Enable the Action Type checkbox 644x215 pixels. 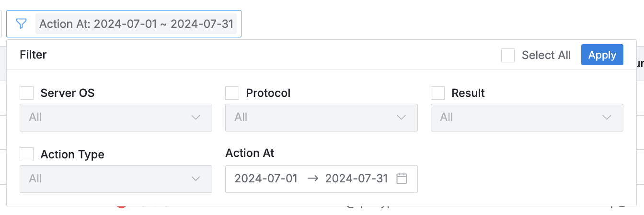[27, 155]
